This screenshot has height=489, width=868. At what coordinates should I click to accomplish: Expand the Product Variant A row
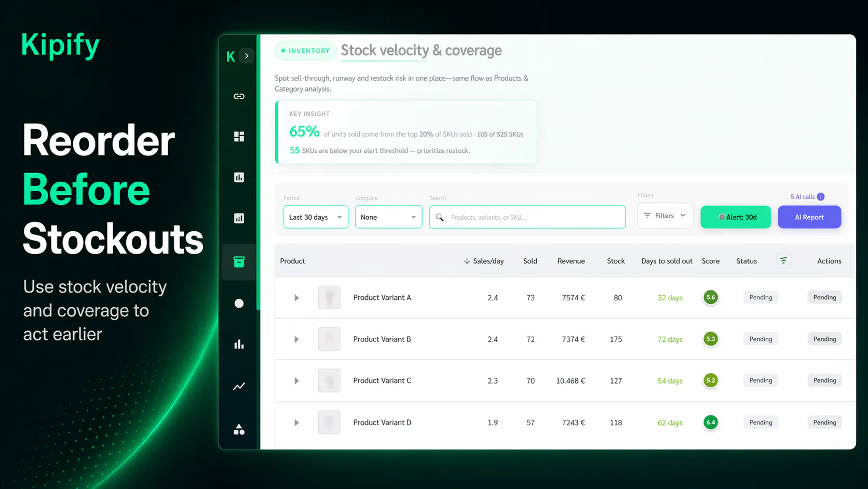point(296,298)
